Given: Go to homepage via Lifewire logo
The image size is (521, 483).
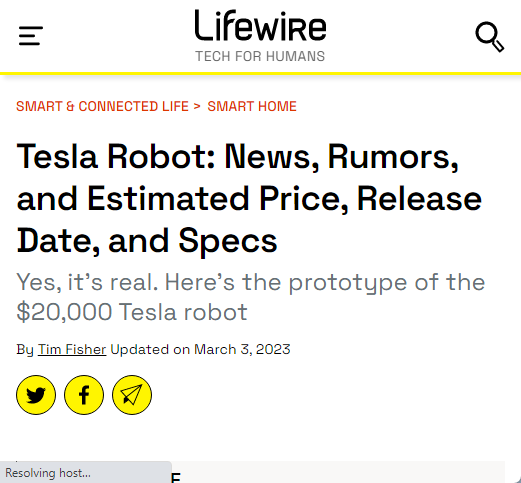Looking at the screenshot, I should 260,26.
